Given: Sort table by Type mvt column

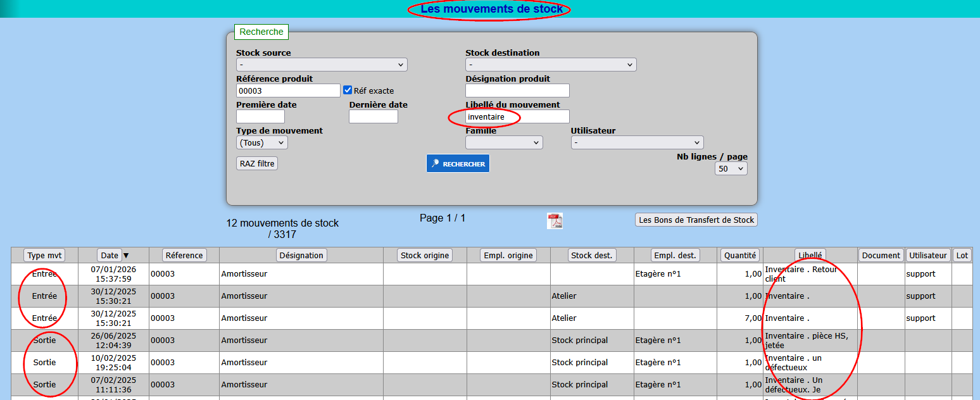Looking at the screenshot, I should coord(44,255).
